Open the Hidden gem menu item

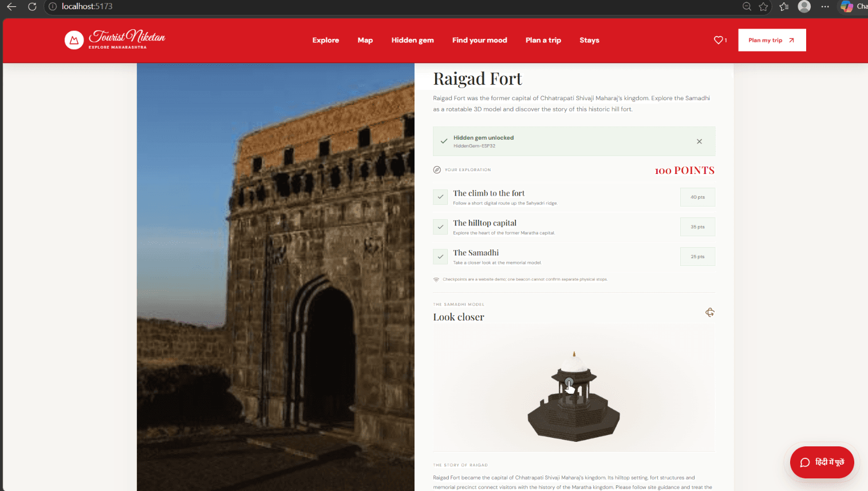point(413,40)
